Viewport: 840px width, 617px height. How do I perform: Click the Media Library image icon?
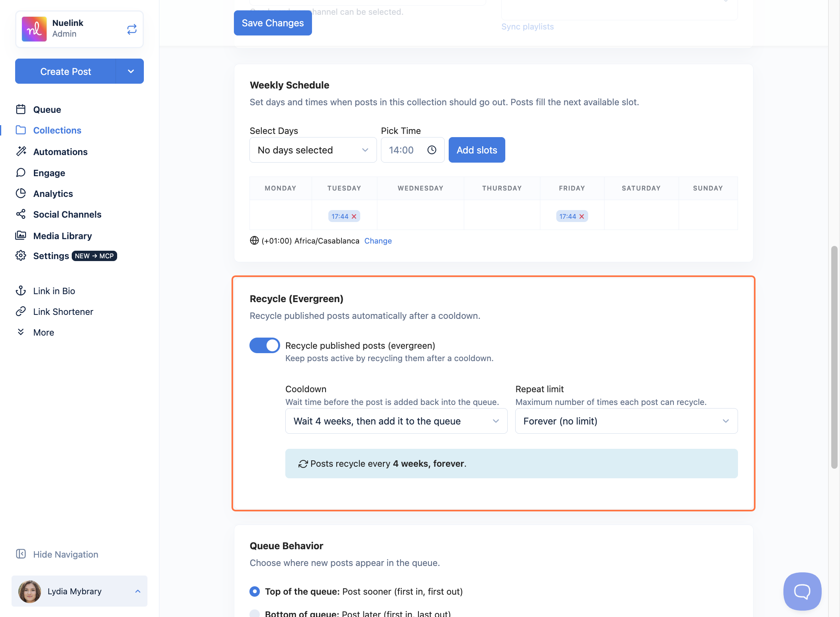[21, 235]
